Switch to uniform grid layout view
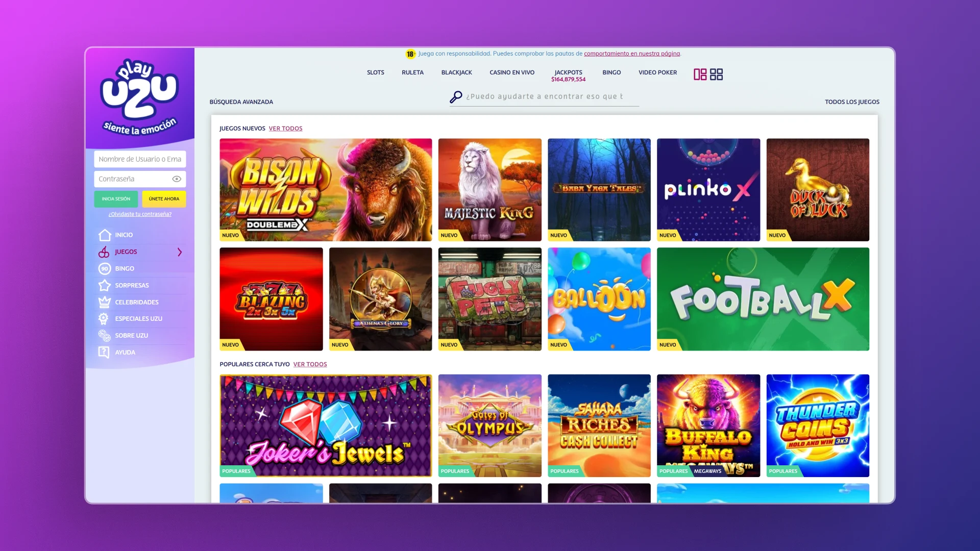This screenshot has width=980, height=551. (x=716, y=74)
